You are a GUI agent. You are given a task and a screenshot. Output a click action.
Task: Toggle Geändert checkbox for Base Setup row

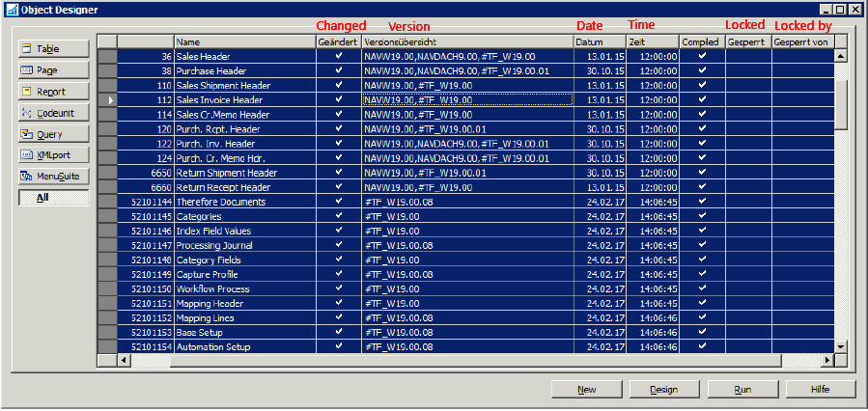point(338,332)
